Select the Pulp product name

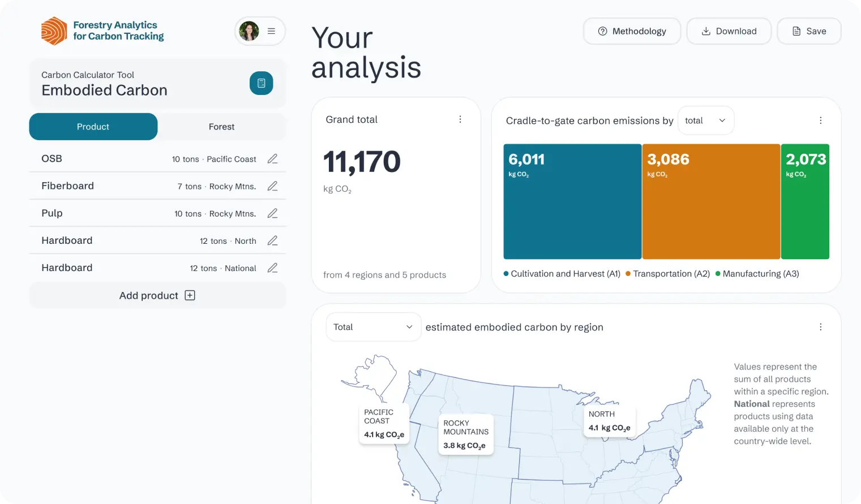pyautogui.click(x=52, y=213)
